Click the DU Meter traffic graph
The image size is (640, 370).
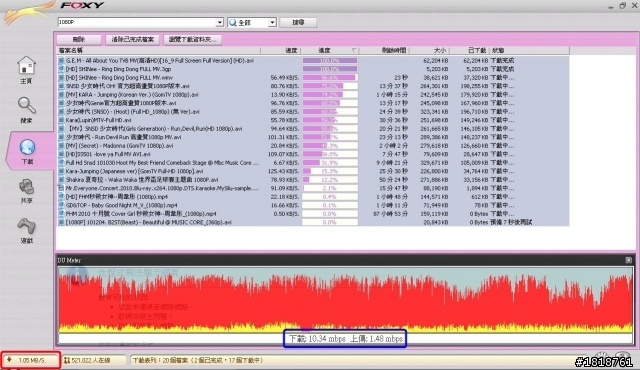pos(345,299)
